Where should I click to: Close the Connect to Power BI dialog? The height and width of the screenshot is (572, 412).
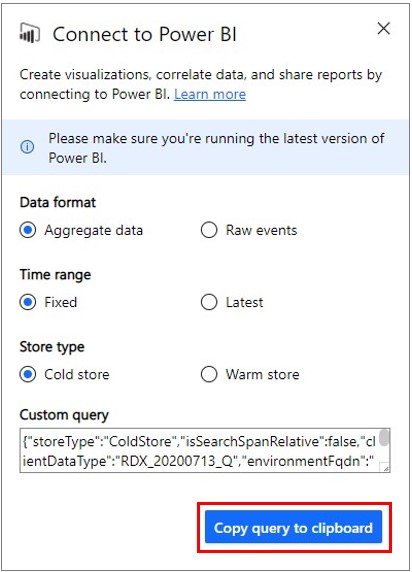384,28
